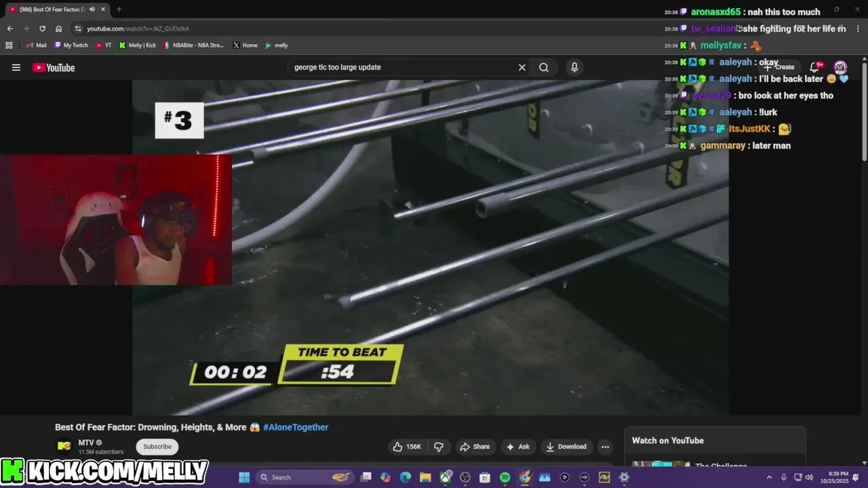Open The Challenge recommended video thumbnail
868x488 pixels.
pyautogui.click(x=661, y=465)
